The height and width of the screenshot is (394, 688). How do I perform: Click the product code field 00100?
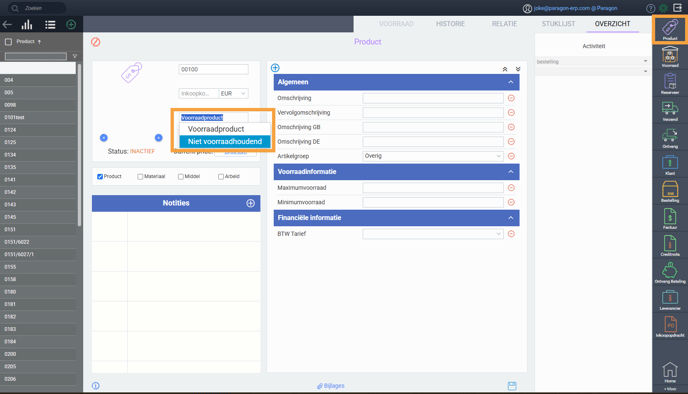[213, 69]
